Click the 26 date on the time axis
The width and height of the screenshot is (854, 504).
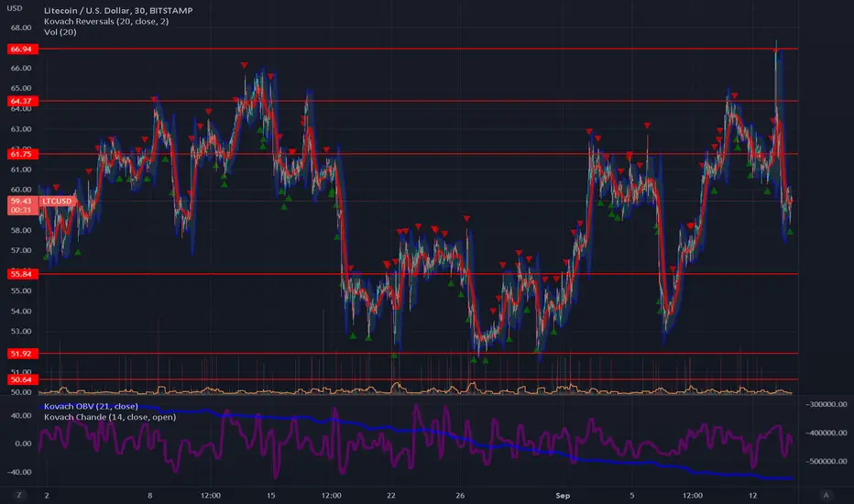point(460,495)
